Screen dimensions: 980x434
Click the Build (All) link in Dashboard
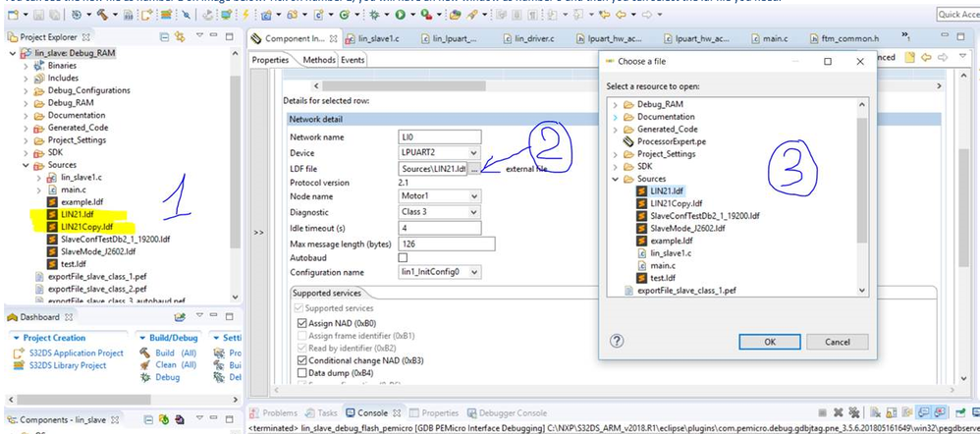[x=176, y=353]
